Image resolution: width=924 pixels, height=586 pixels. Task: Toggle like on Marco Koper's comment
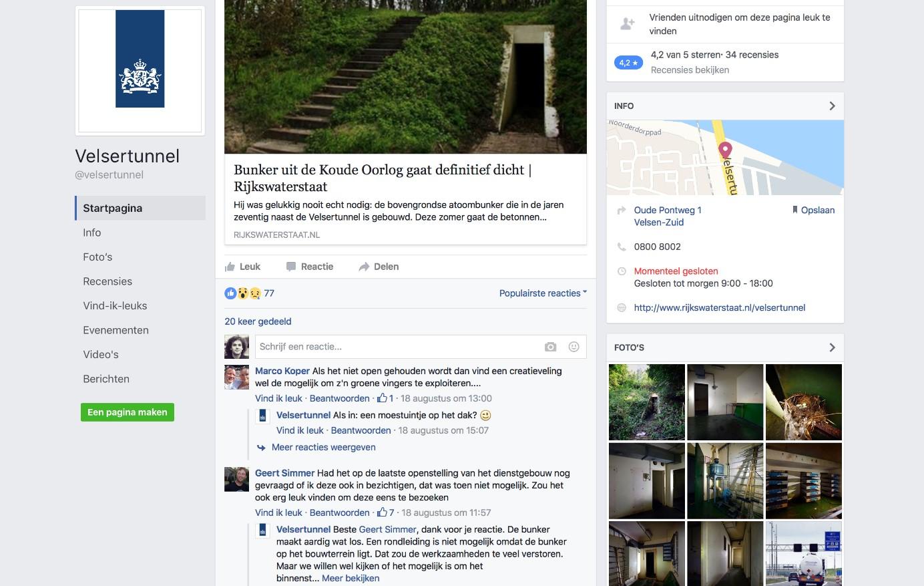pyautogui.click(x=278, y=398)
